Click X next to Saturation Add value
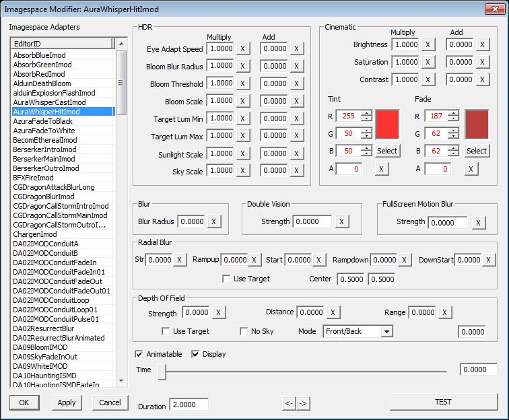The width and height of the screenshot is (509, 420). [x=482, y=62]
